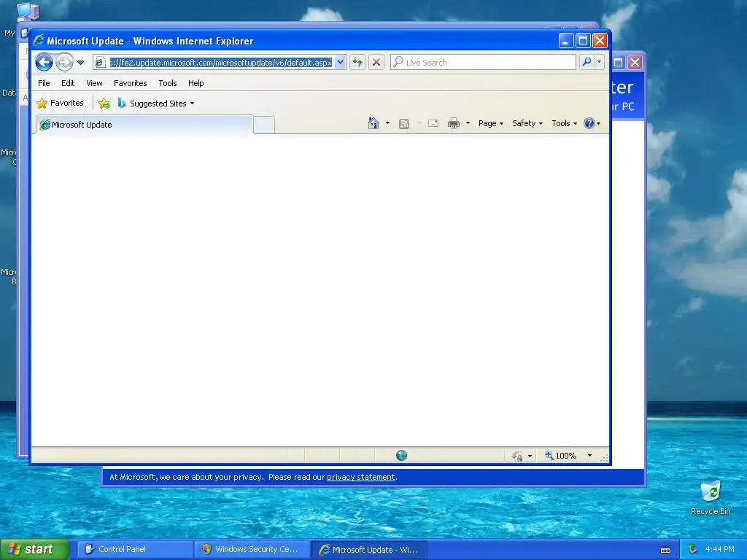Click the Internet zone globe icon
747x560 pixels.
pyautogui.click(x=402, y=455)
